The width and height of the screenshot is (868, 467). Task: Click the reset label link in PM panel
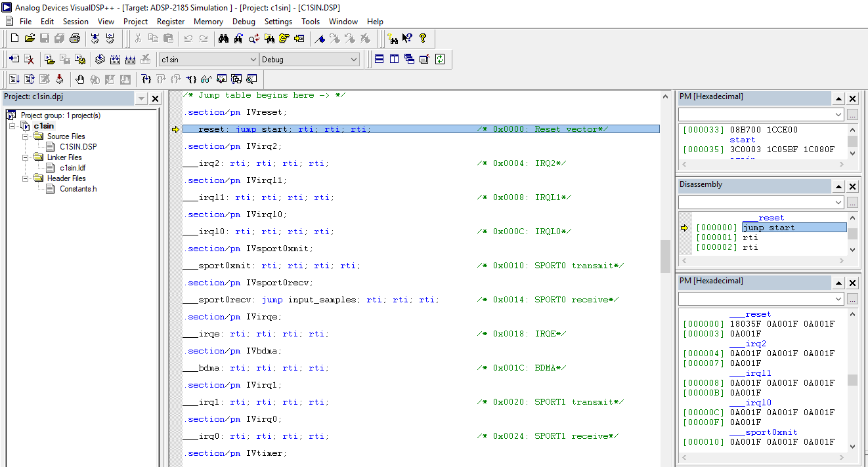(750, 314)
